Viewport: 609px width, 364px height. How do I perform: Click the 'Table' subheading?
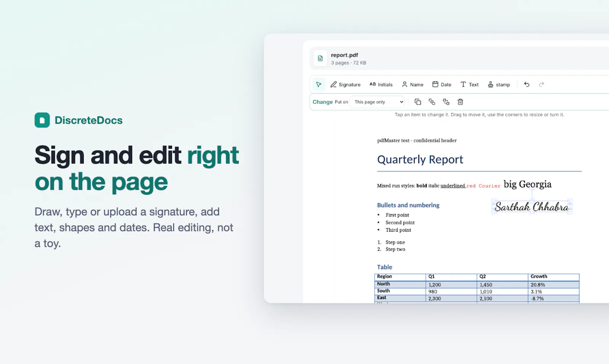pos(384,267)
